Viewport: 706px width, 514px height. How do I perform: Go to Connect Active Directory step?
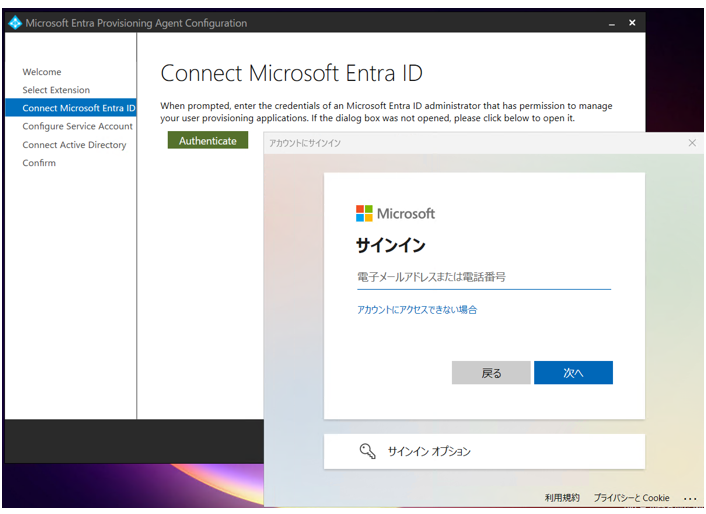tap(74, 145)
